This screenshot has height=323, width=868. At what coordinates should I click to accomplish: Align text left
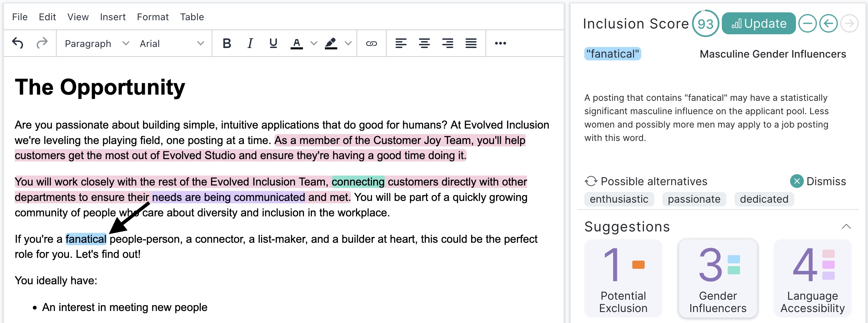(401, 43)
